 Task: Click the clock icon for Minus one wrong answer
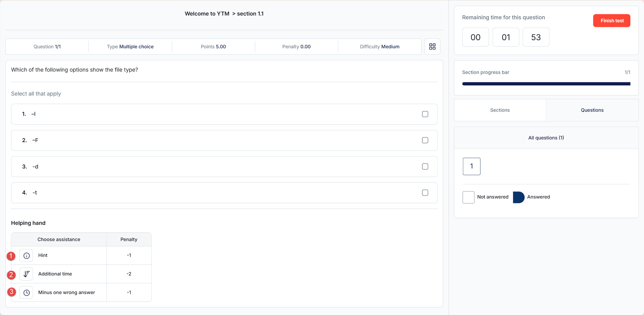[x=26, y=292]
